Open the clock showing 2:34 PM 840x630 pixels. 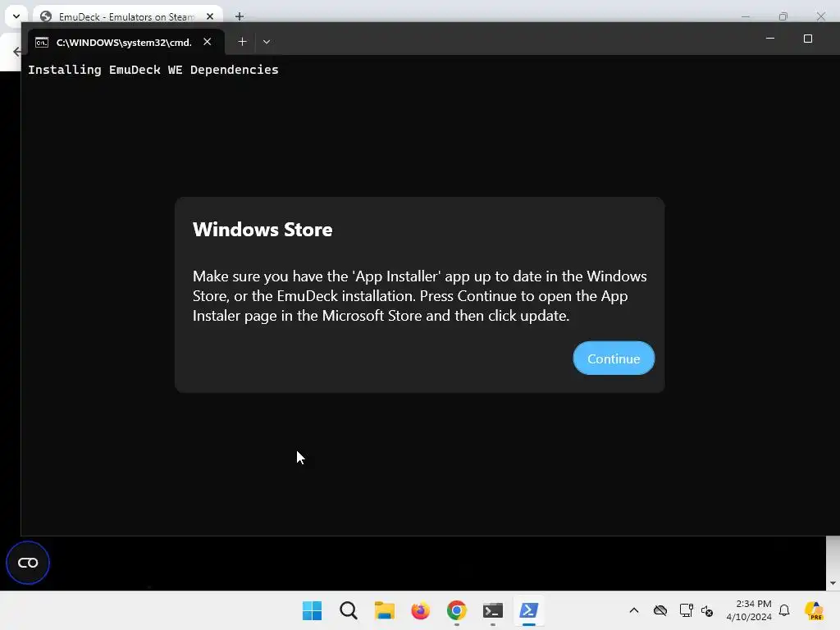[x=749, y=610]
